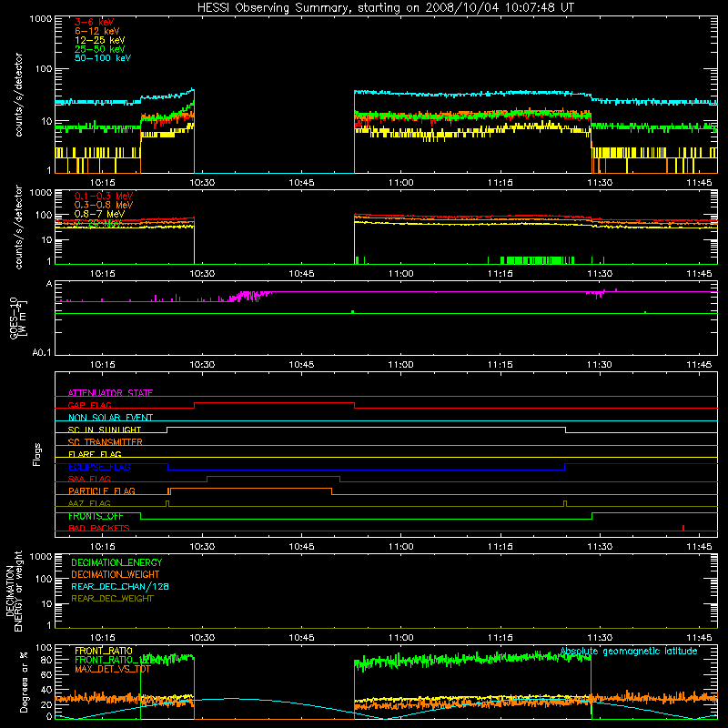Click the GAP_FLAG label

click(x=89, y=405)
